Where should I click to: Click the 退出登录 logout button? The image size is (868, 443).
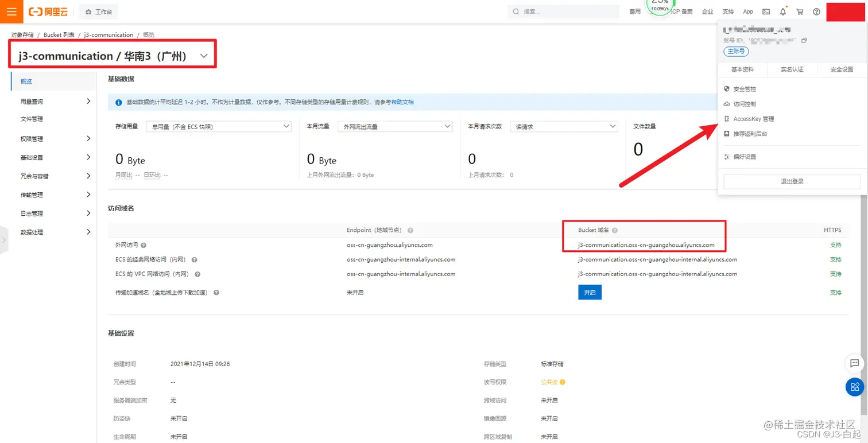(x=792, y=181)
